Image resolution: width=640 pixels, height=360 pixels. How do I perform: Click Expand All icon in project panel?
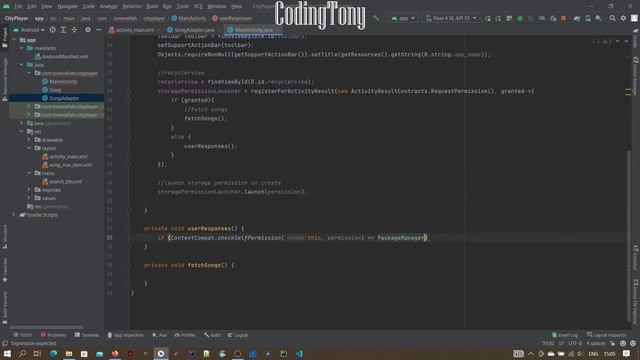pos(63,30)
